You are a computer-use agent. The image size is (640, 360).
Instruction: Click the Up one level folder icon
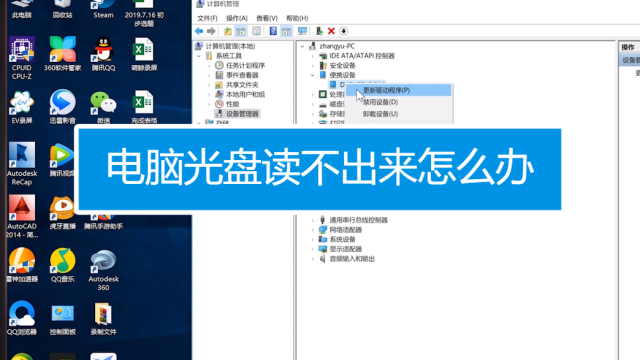point(227,31)
